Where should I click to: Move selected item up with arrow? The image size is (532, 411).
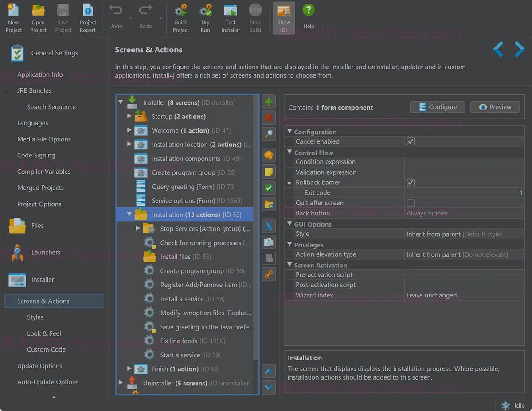point(269,371)
